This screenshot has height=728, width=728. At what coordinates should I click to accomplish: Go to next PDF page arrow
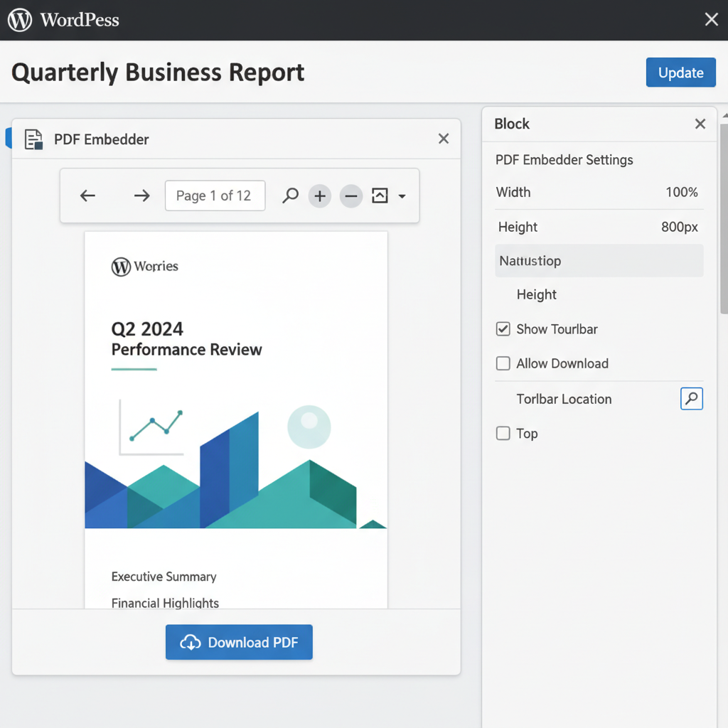coord(142,196)
